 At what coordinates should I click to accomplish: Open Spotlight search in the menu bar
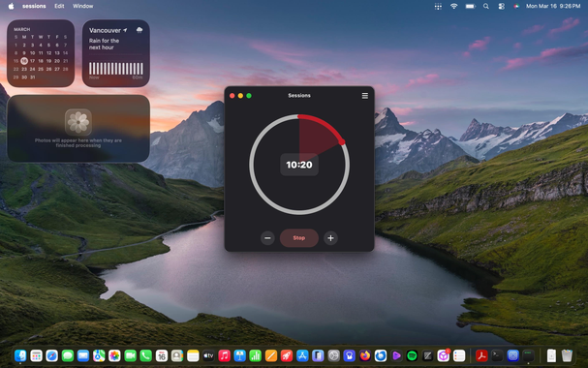[486, 6]
